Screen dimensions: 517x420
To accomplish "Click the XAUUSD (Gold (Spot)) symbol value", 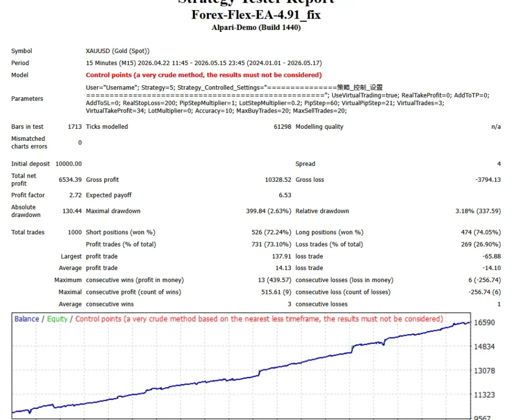I will point(117,51).
